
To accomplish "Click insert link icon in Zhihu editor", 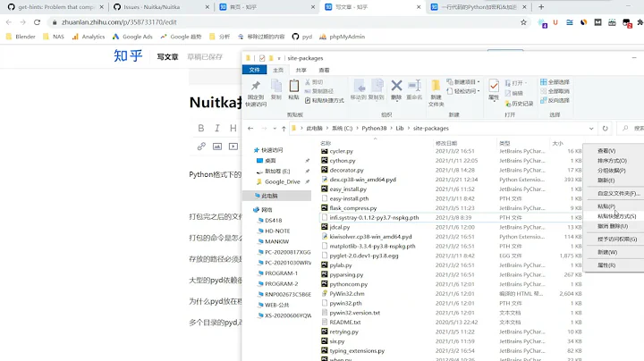I will (x=201, y=146).
